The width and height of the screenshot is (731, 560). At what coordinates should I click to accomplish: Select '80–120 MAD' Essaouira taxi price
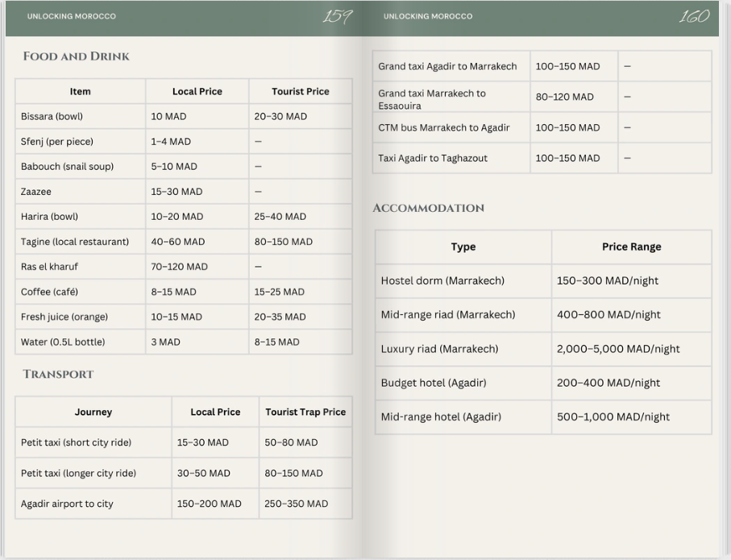[564, 97]
